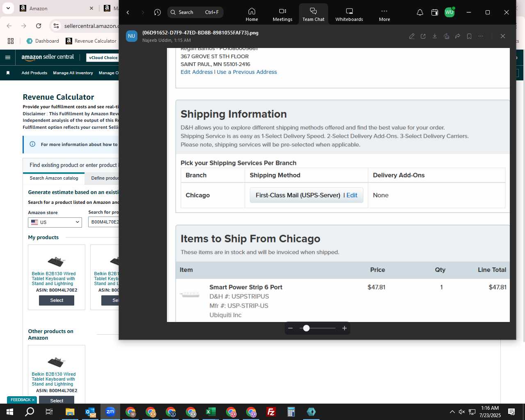Click the info icon in the notice banner
Viewport: 525px width, 420px height.
(x=32, y=144)
